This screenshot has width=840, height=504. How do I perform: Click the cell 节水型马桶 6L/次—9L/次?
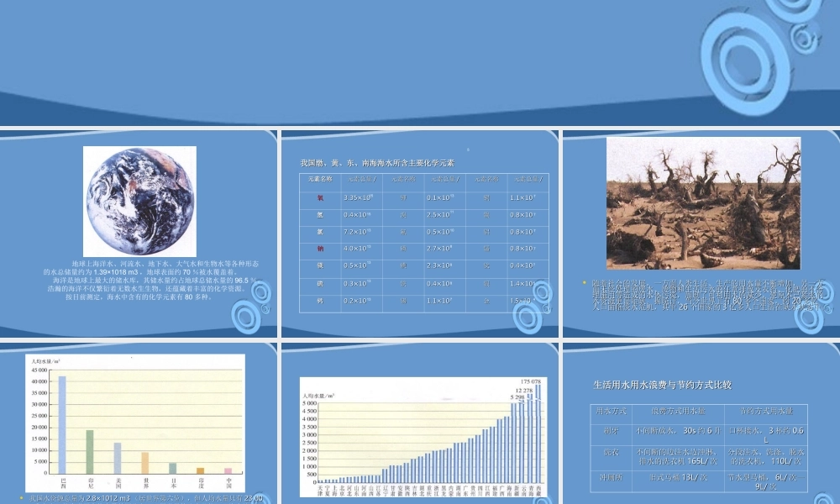tap(766, 481)
